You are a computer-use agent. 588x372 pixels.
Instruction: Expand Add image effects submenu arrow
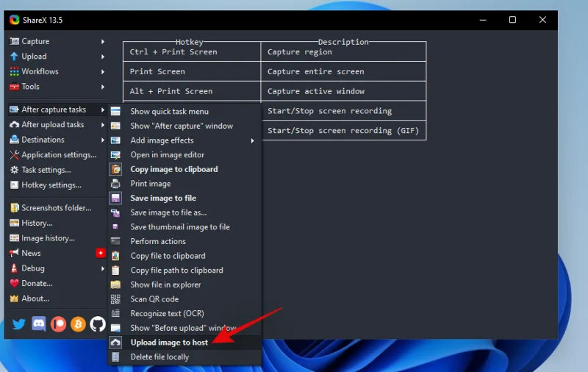click(x=252, y=140)
